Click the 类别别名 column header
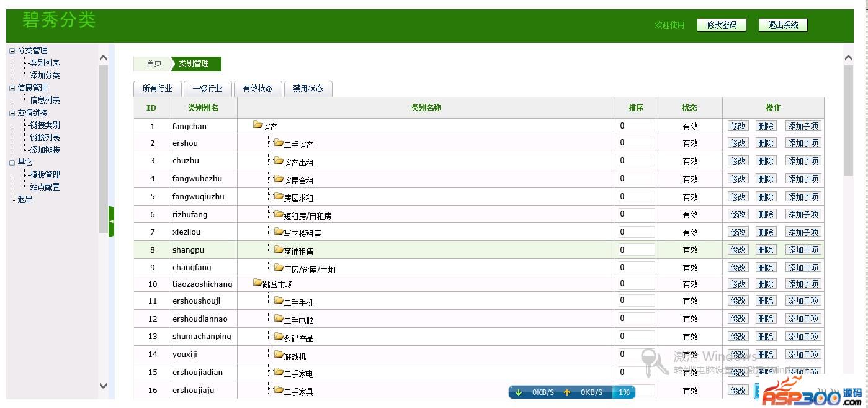 coord(204,107)
